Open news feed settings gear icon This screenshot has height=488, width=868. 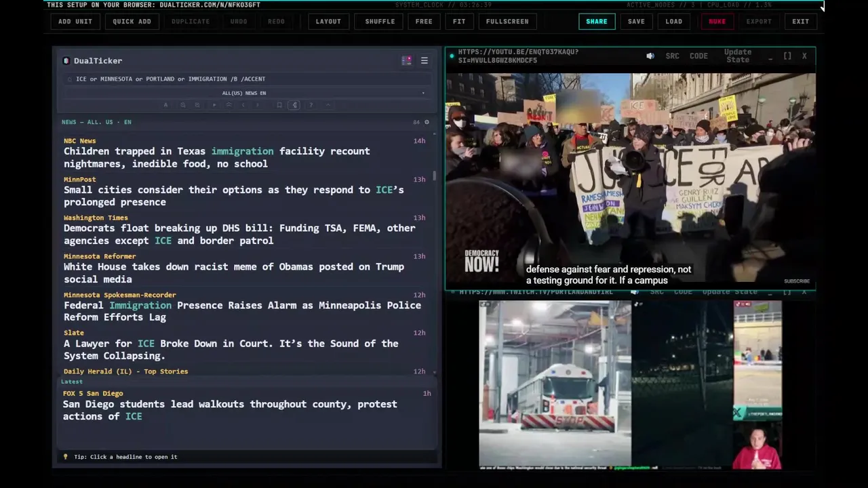point(427,122)
